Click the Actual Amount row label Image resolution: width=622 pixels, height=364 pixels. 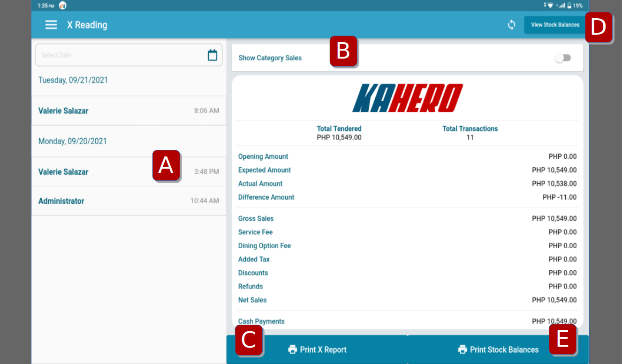pyautogui.click(x=260, y=184)
